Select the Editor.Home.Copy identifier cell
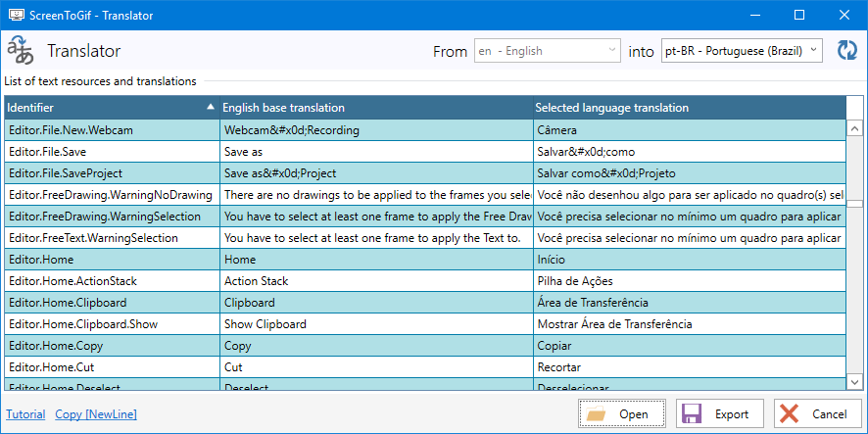868x434 pixels. point(112,346)
